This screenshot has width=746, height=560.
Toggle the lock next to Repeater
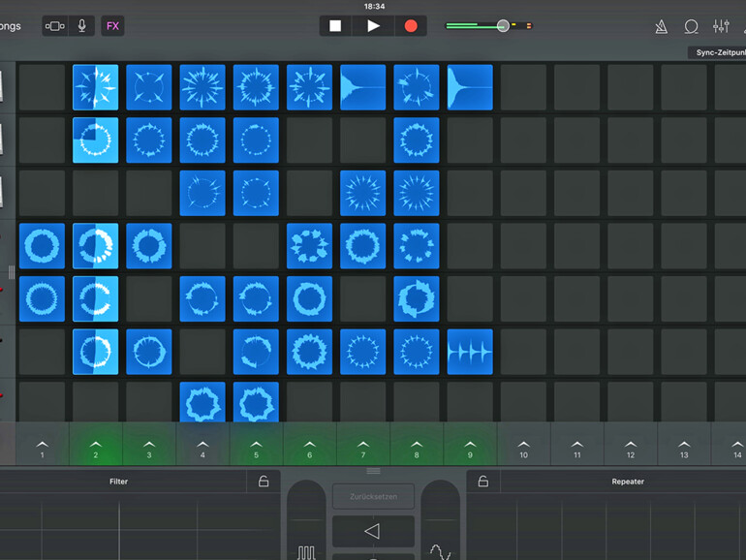[x=483, y=482]
